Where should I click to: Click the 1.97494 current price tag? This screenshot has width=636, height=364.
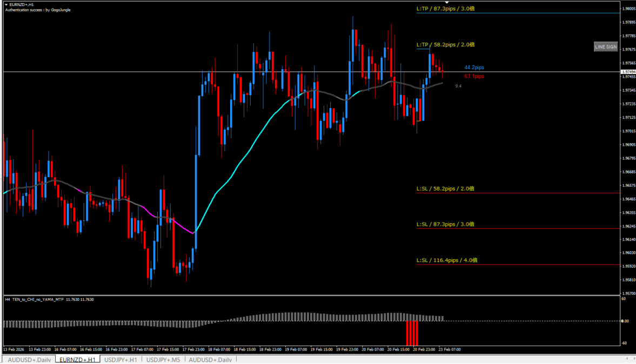click(x=628, y=72)
